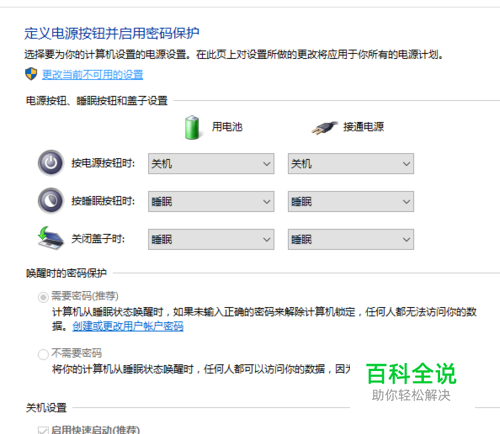Open 更改当前不可用的设置 link

[x=93, y=74]
